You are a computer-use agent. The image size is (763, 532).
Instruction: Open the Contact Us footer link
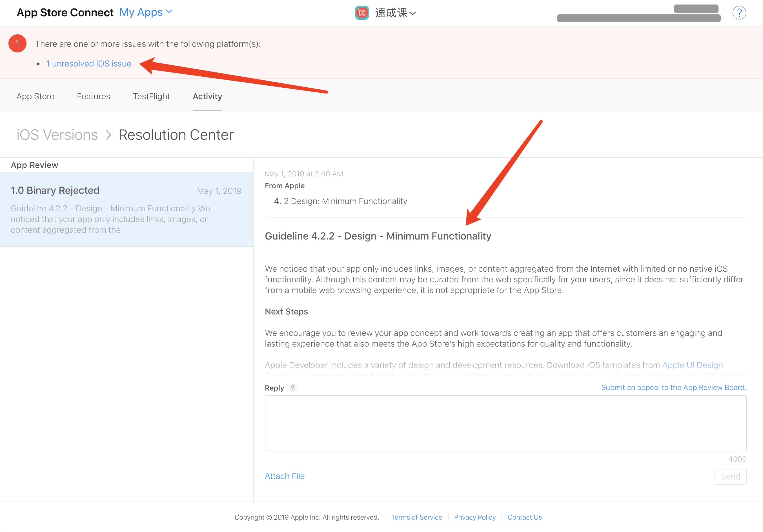pyautogui.click(x=524, y=517)
